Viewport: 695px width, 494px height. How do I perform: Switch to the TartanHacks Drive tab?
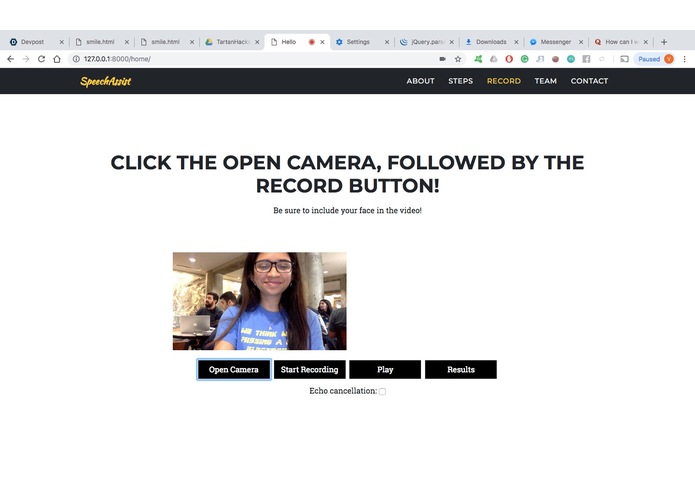pos(232,42)
